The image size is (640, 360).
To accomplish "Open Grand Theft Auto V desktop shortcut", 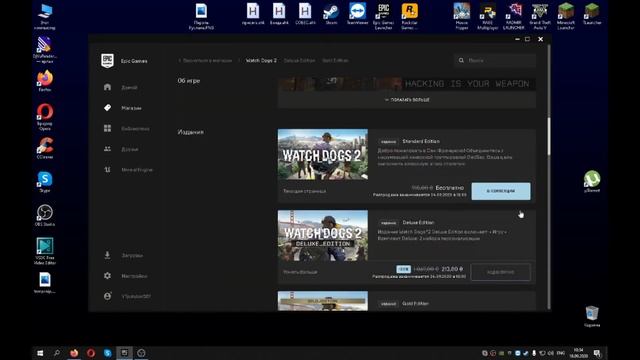I will [540, 16].
